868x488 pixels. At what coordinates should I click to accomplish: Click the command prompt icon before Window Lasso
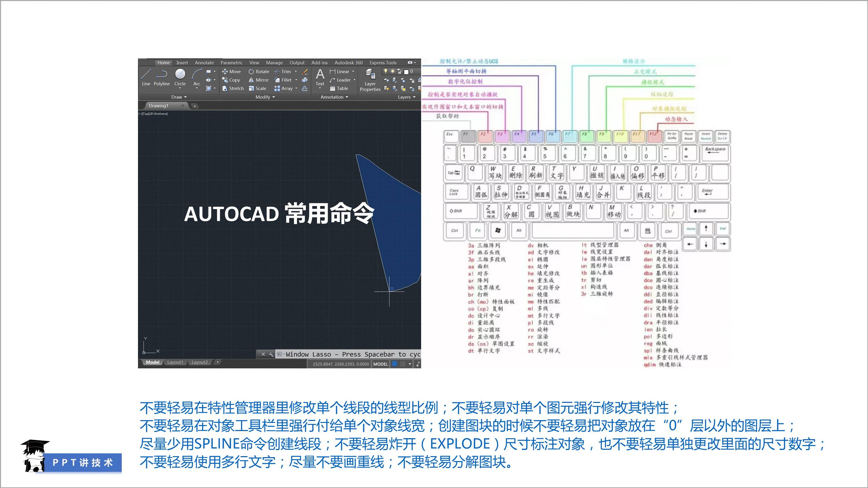(x=279, y=354)
